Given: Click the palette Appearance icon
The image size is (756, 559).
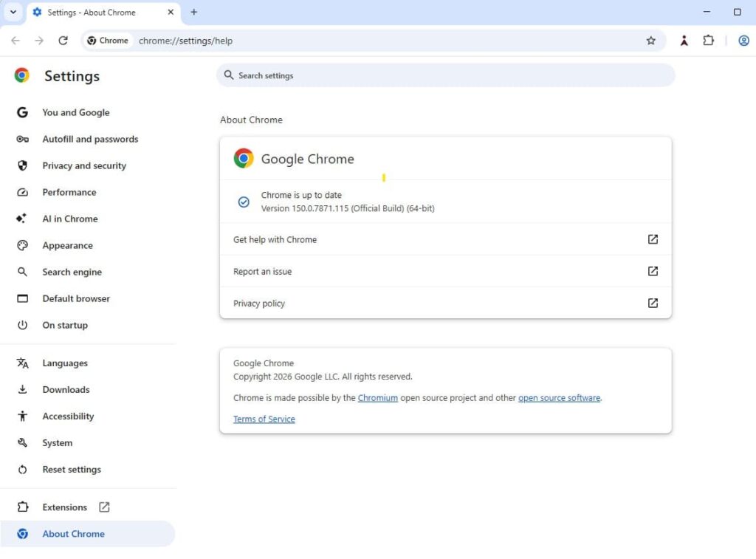Looking at the screenshot, I should [22, 245].
